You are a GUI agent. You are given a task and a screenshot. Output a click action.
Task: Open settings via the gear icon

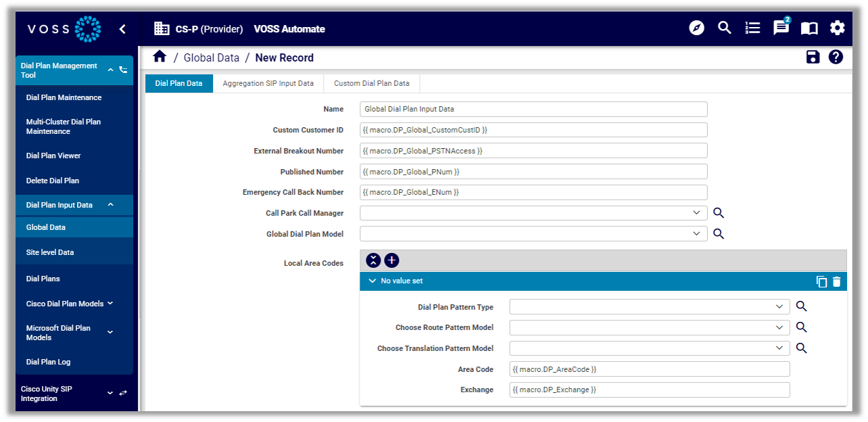click(837, 28)
